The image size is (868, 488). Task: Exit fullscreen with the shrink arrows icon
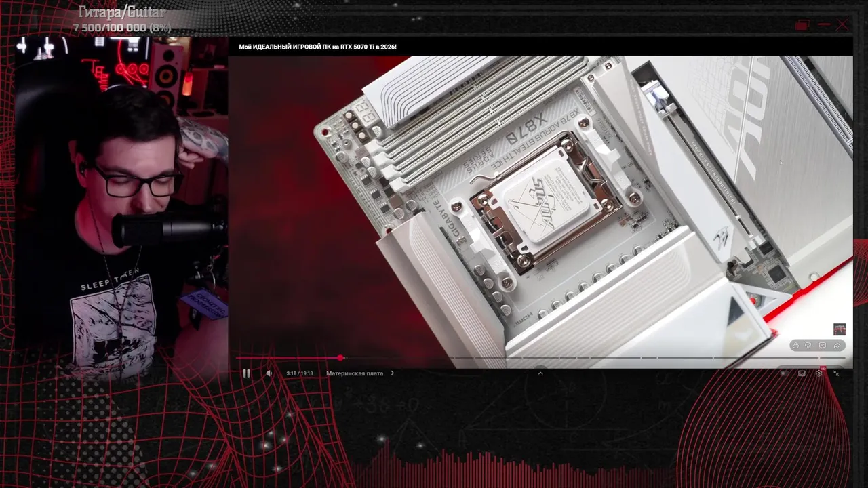point(835,373)
